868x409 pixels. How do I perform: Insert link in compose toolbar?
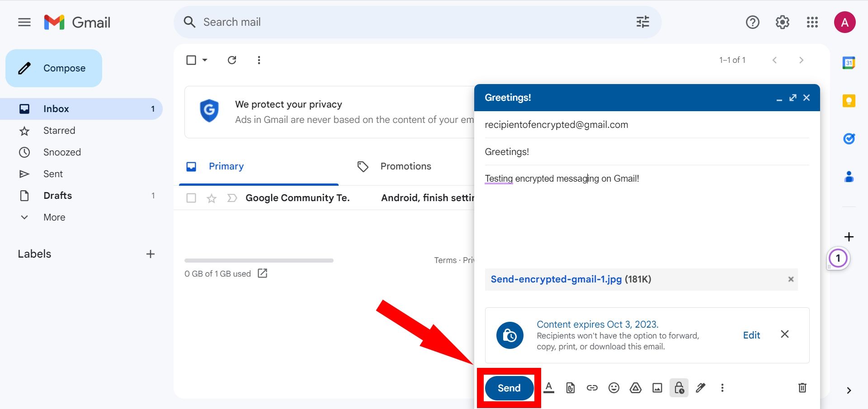coord(592,388)
